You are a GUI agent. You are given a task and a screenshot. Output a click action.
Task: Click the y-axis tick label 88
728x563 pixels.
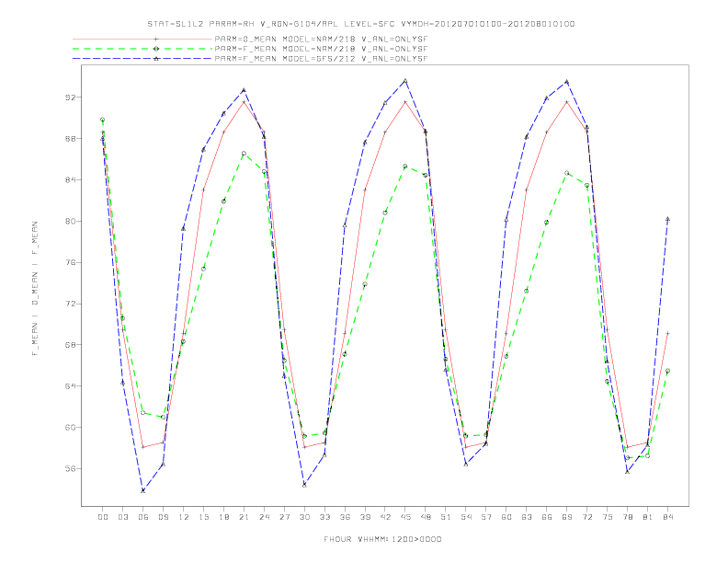coord(71,138)
